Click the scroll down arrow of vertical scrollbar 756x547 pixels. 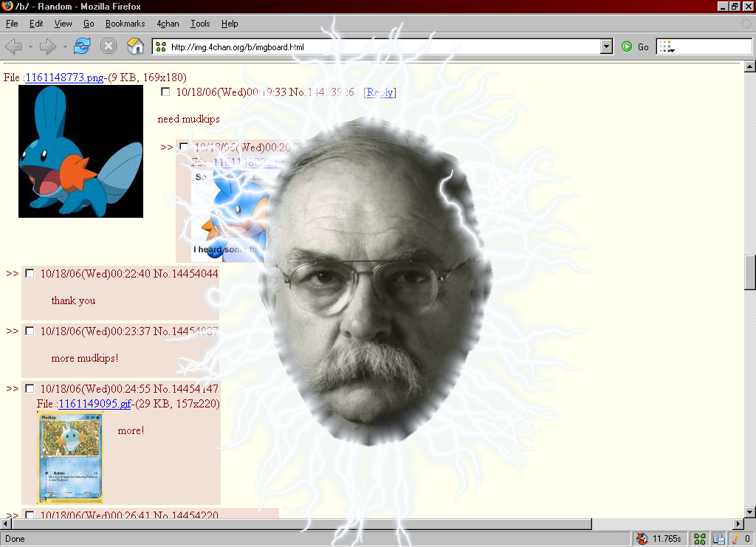[750, 512]
